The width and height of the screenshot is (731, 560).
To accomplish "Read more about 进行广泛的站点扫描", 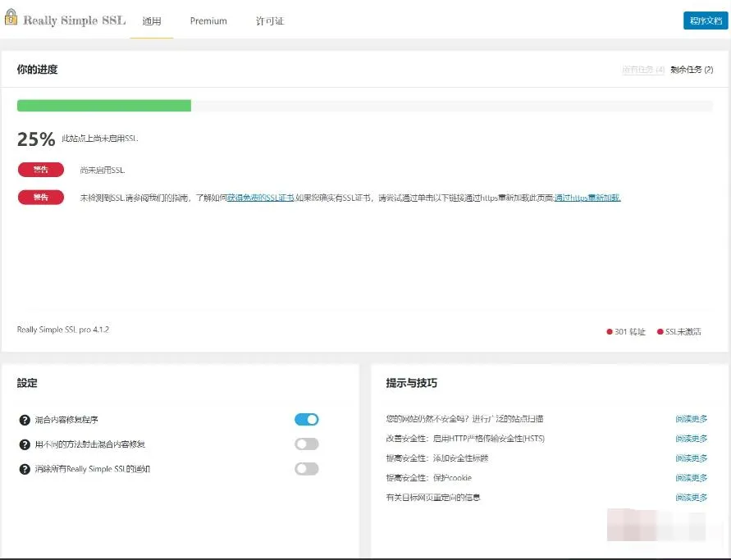I will pyautogui.click(x=692, y=419).
